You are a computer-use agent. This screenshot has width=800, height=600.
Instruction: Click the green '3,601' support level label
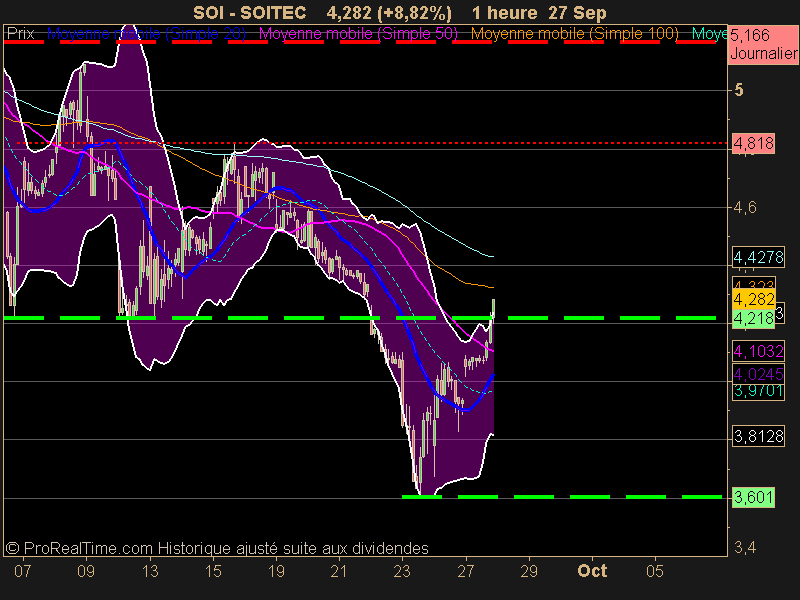coord(753,497)
